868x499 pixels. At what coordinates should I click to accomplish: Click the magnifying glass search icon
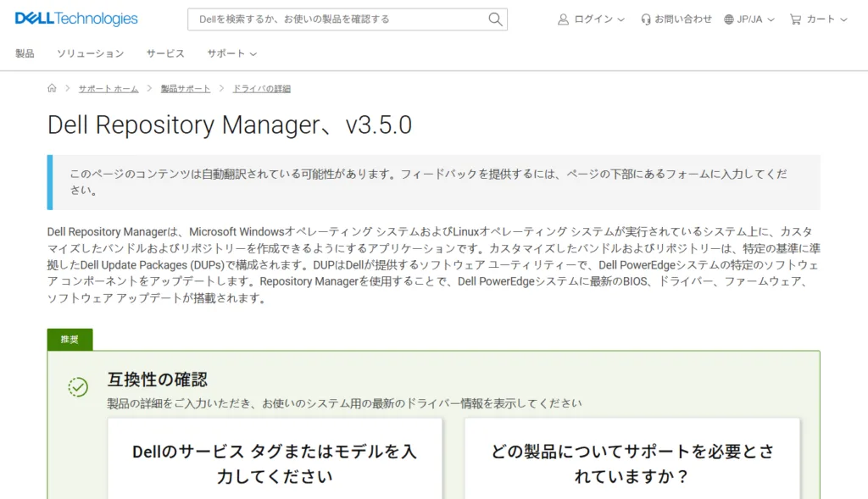(495, 19)
